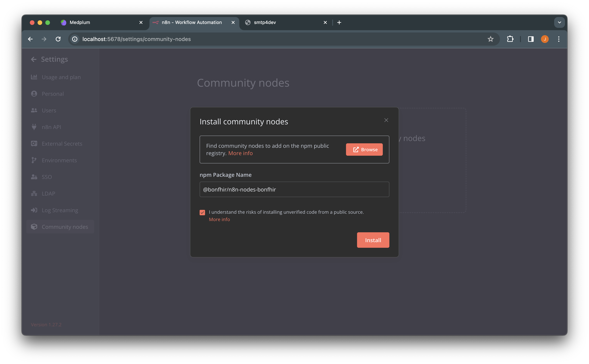Click the Install community node button
The width and height of the screenshot is (589, 364).
coord(373,240)
